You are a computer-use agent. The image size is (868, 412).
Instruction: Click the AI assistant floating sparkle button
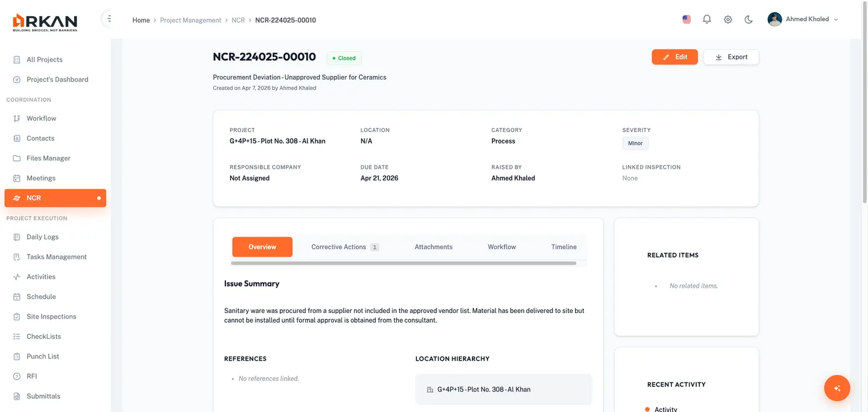[837, 388]
